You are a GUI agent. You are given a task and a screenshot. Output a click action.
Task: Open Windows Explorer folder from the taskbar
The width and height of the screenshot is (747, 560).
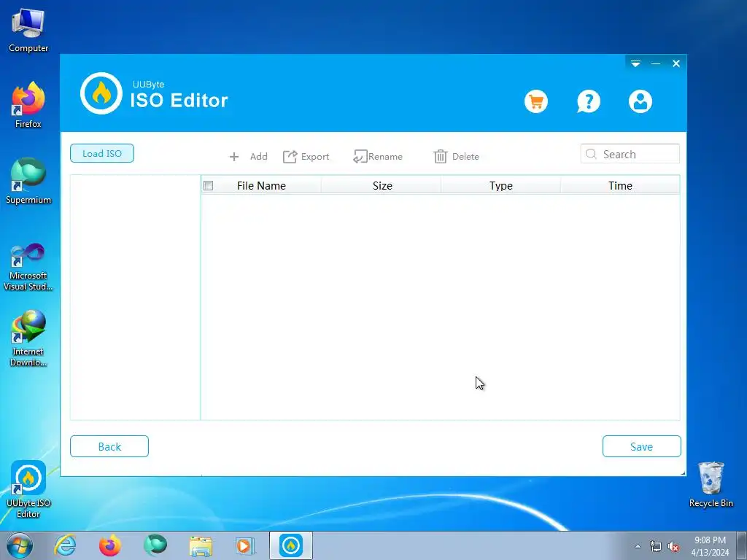pos(201,545)
